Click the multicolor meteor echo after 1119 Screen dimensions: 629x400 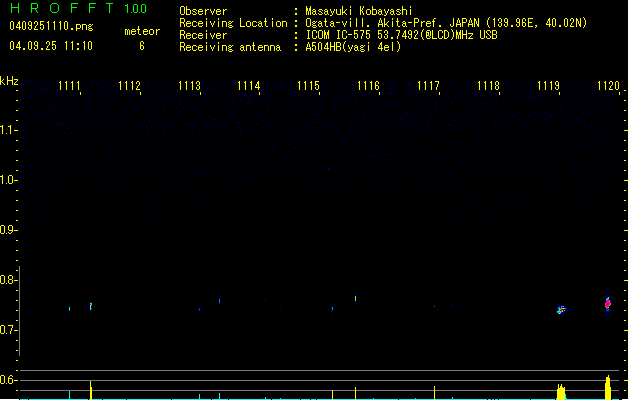click(561, 309)
